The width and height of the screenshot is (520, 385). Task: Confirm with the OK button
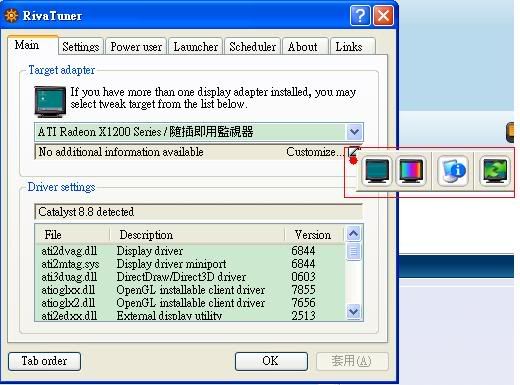tap(271, 361)
